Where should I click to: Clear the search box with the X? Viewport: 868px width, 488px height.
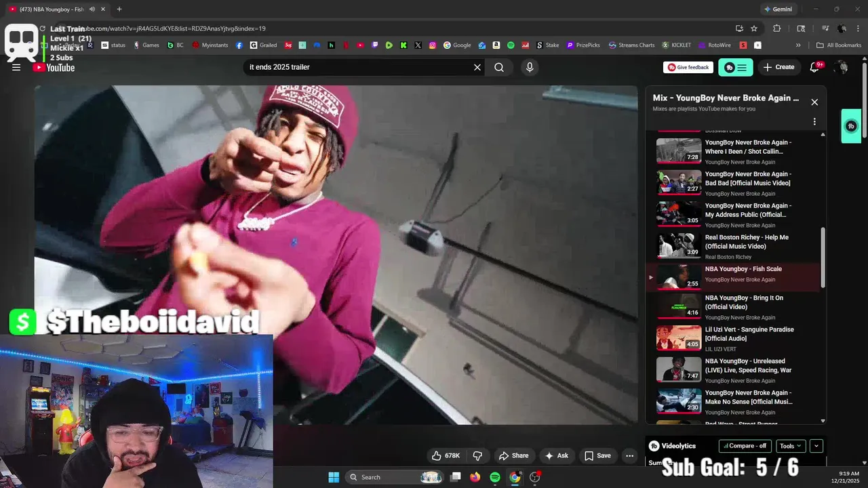pos(477,67)
